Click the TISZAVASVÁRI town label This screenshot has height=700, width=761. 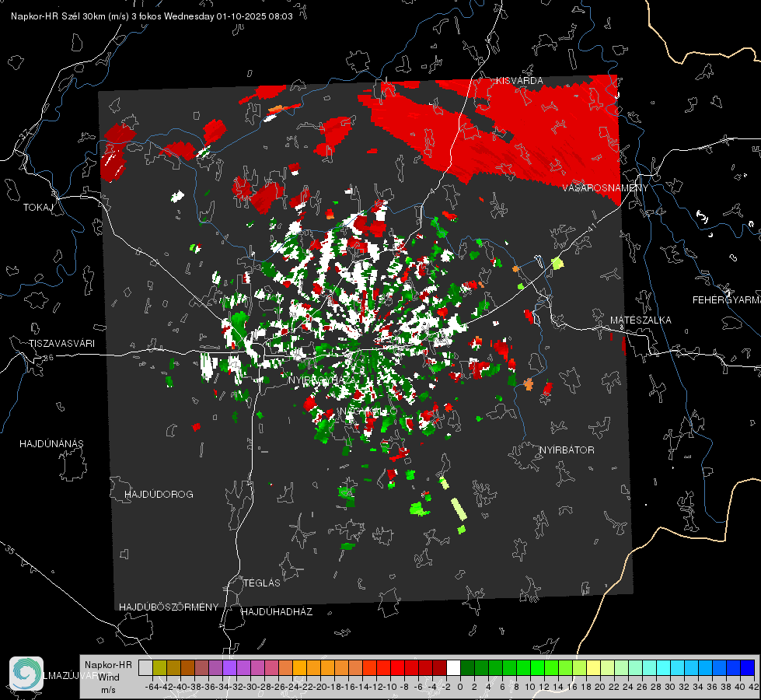click(61, 344)
